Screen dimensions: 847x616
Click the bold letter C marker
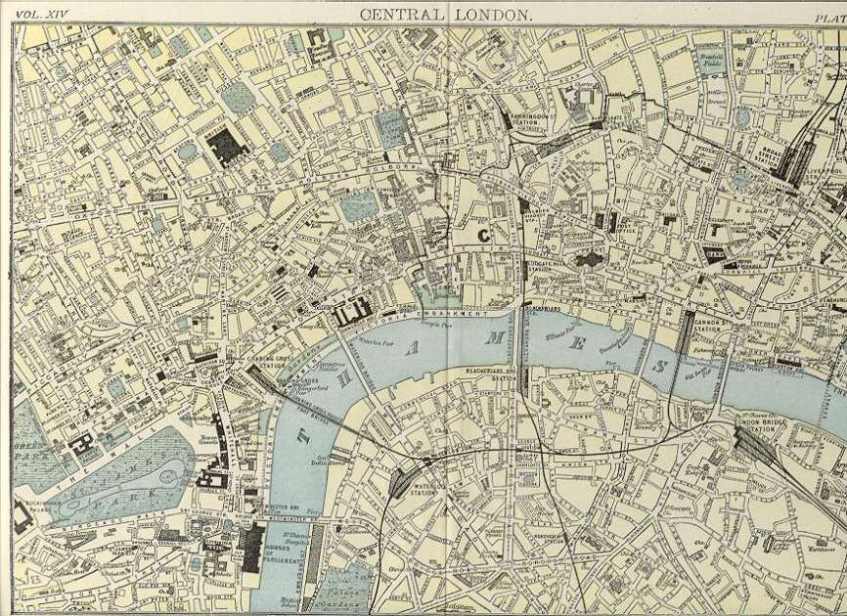[x=482, y=235]
